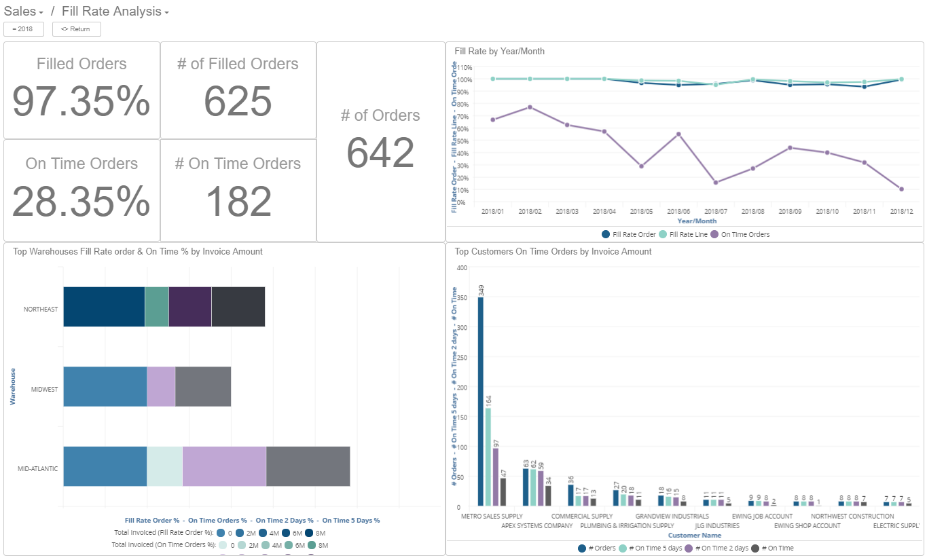Click the = 2018 filter button

pyautogui.click(x=23, y=29)
